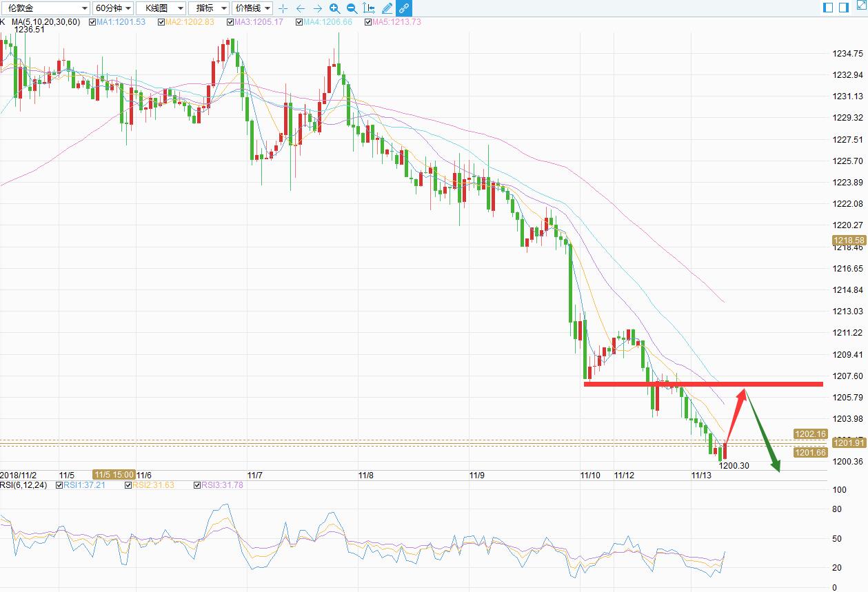This screenshot has width=868, height=592.
Task: Click the crosshair cursor icon
Action: (x=283, y=8)
